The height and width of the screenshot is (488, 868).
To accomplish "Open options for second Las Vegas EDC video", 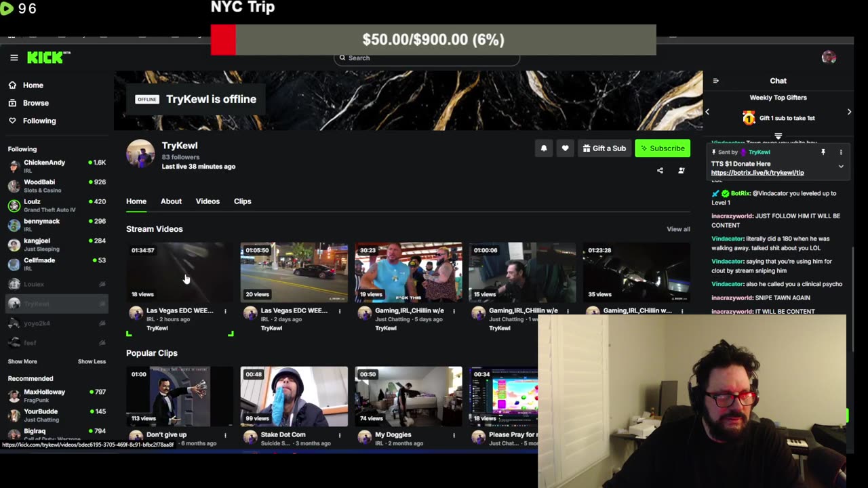I will click(x=340, y=311).
